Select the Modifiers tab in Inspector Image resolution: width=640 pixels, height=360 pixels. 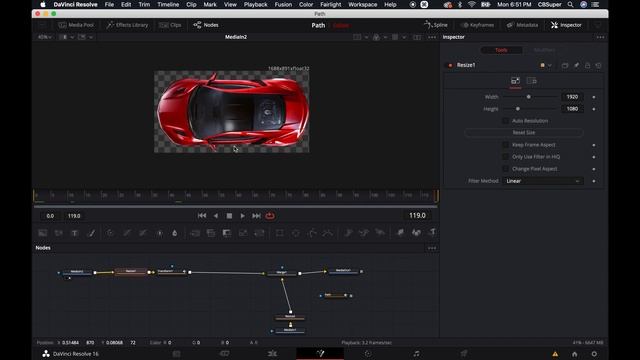(544, 50)
